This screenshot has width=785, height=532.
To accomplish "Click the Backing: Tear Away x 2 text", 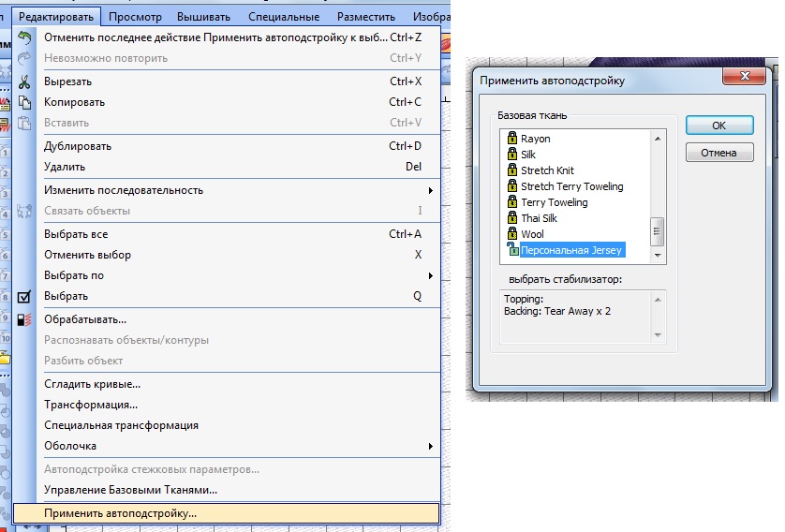I will (x=557, y=311).
